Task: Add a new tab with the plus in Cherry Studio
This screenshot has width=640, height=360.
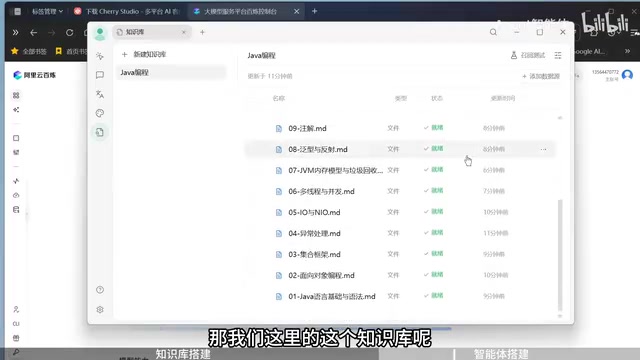Action: coord(202,32)
